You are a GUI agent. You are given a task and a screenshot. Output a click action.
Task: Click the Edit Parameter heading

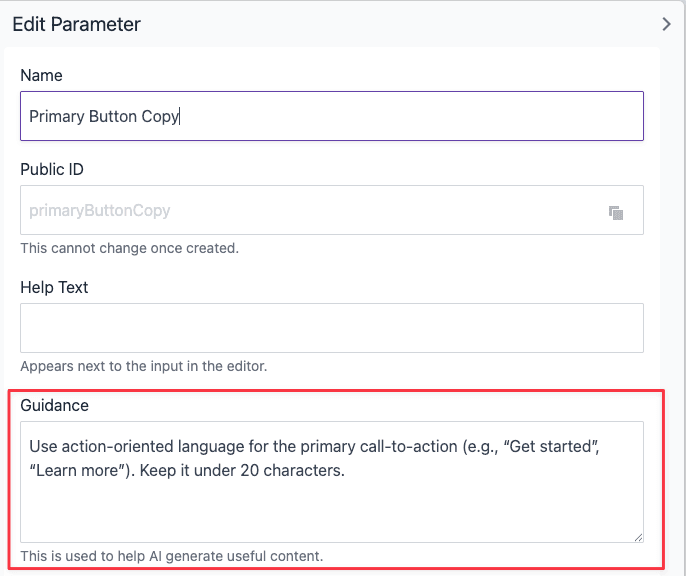coord(76,24)
